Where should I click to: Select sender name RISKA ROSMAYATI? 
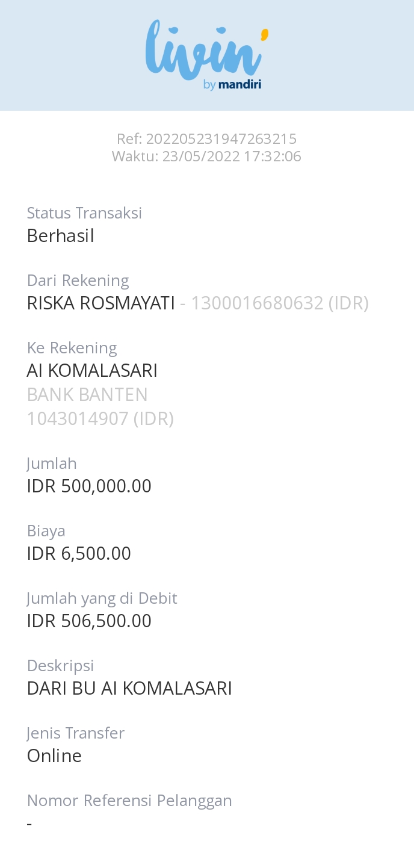(100, 303)
